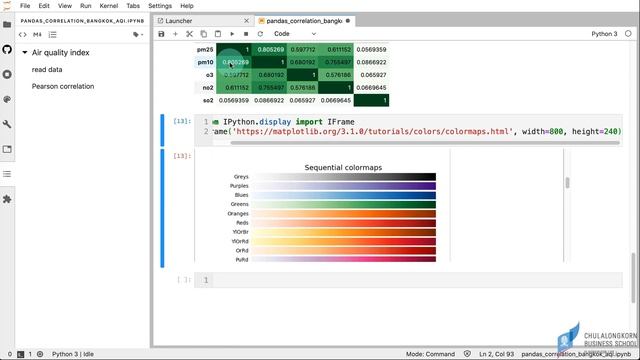Open the cell type Code dropdown
640x360 pixels.
click(x=295, y=34)
